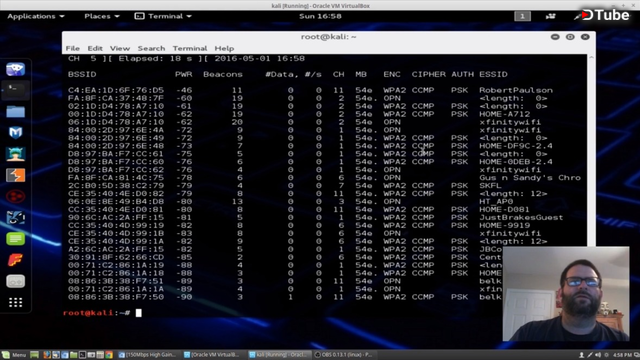Viewport: 640px width, 360px height.
Task: Click the BSSID FA:8F:CA:37:48:7F
Action: tap(116, 98)
